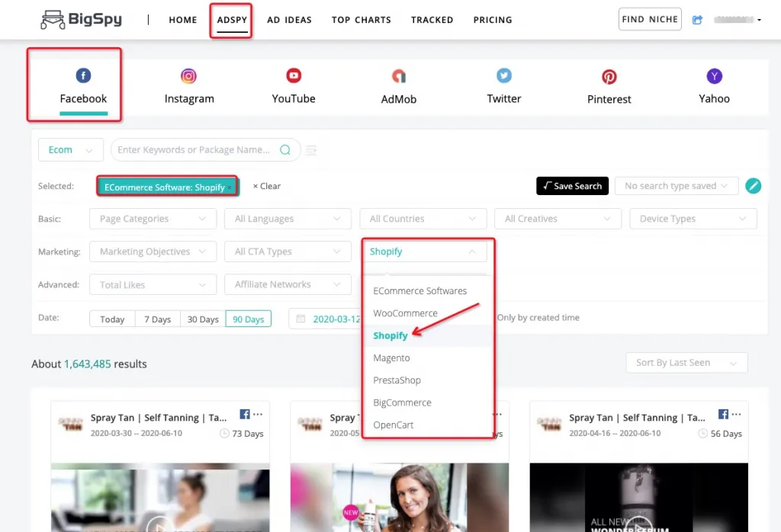The width and height of the screenshot is (781, 532).
Task: Open the Sort By Last Seen dropdown
Action: pyautogui.click(x=686, y=363)
